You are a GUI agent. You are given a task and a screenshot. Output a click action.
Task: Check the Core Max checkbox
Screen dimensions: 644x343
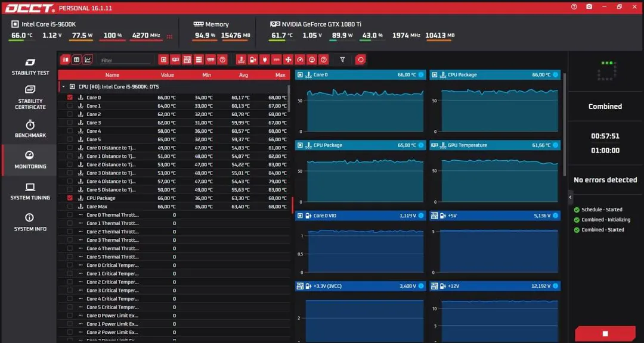coord(70,207)
